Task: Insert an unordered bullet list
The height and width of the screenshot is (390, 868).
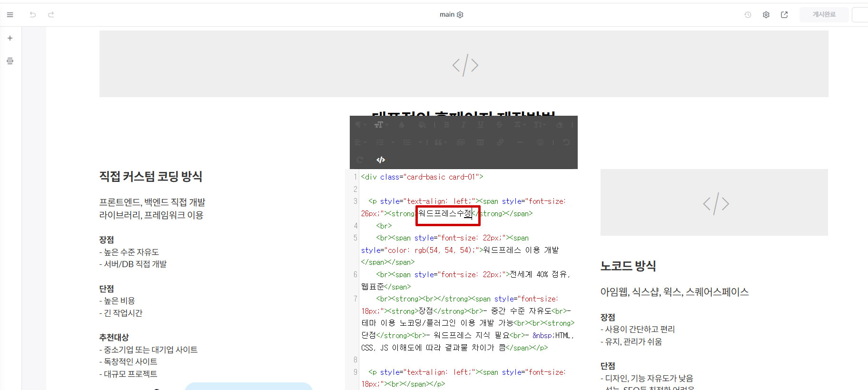Action: [407, 142]
